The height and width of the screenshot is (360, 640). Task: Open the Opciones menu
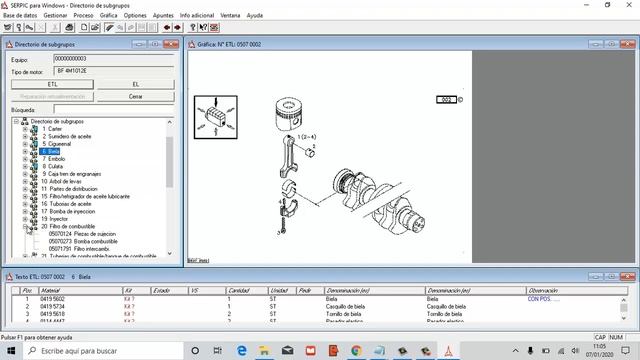(x=135, y=15)
